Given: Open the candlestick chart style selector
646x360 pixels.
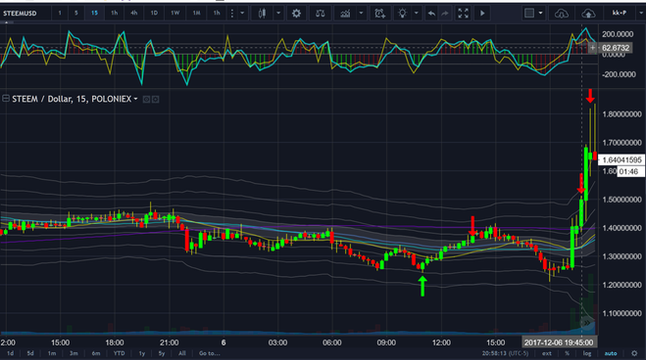Looking at the screenshot, I should [x=262, y=13].
